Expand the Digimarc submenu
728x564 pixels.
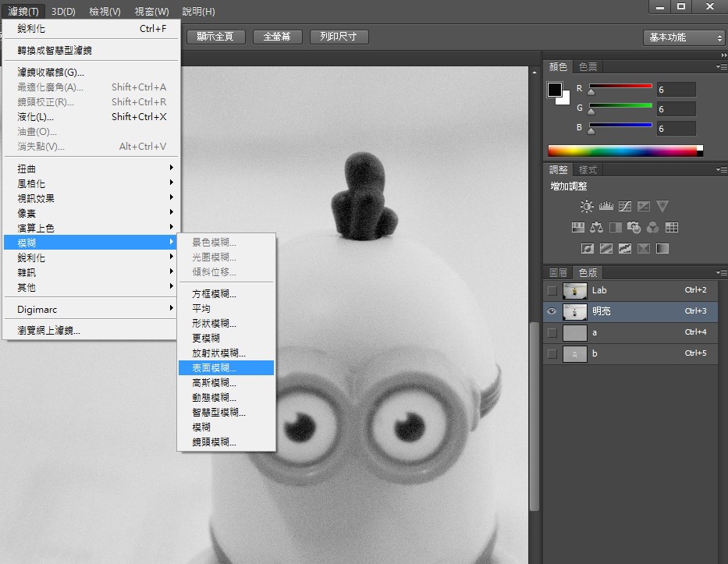click(91, 309)
